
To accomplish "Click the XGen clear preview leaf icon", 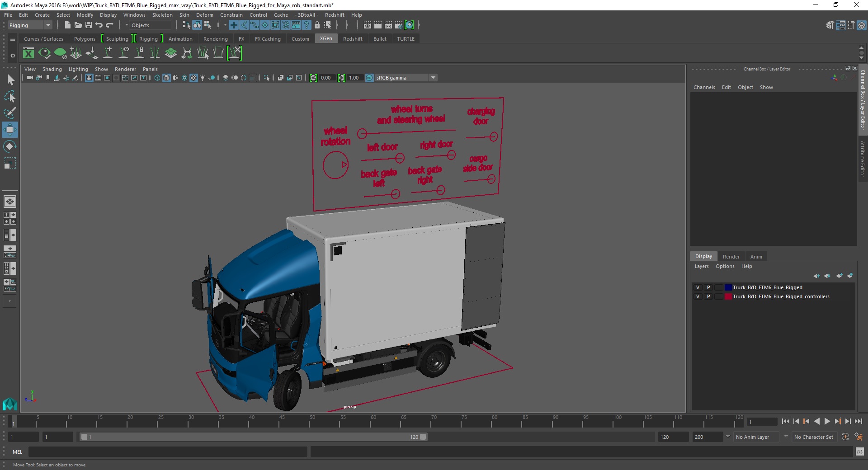I will click(x=60, y=53).
